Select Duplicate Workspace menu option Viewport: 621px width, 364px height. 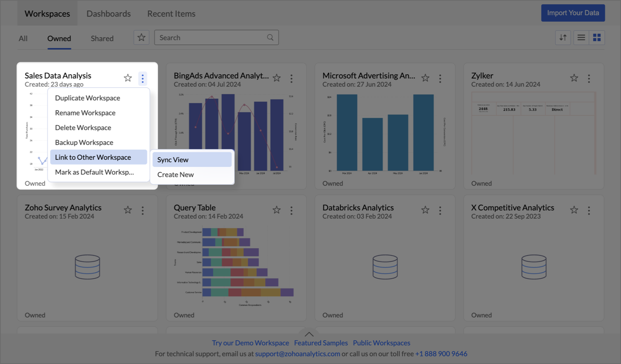(87, 98)
